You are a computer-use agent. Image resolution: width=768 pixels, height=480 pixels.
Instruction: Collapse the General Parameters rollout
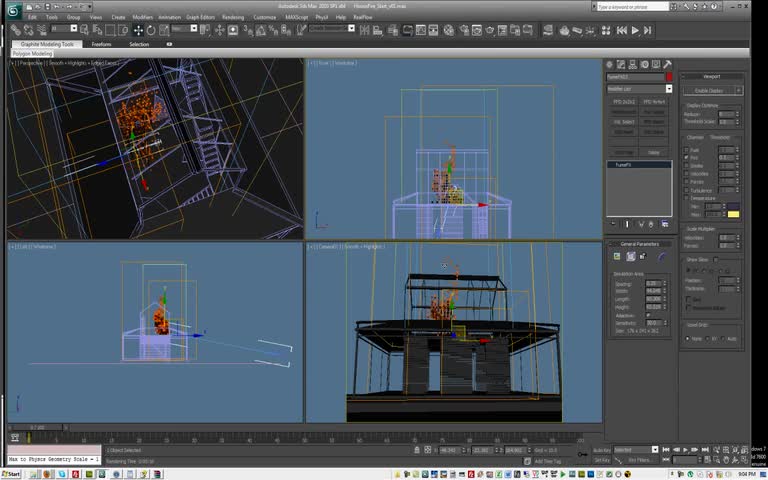tap(640, 244)
